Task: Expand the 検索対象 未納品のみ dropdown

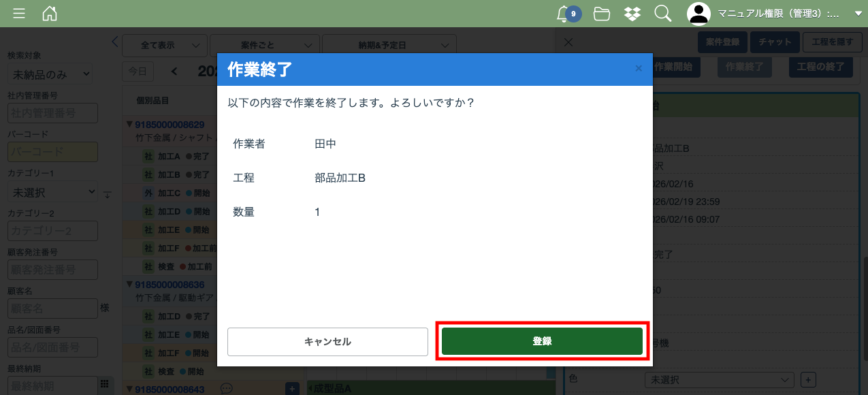Action: [x=50, y=74]
